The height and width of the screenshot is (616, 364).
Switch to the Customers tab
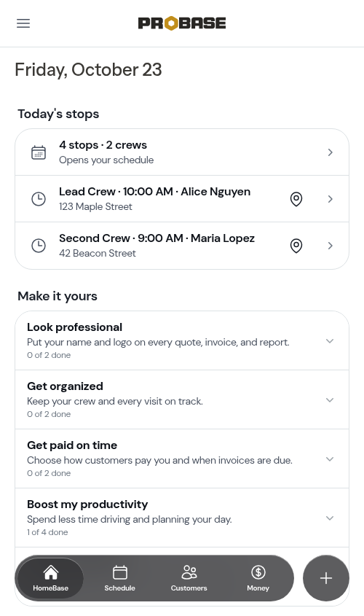pyautogui.click(x=189, y=578)
